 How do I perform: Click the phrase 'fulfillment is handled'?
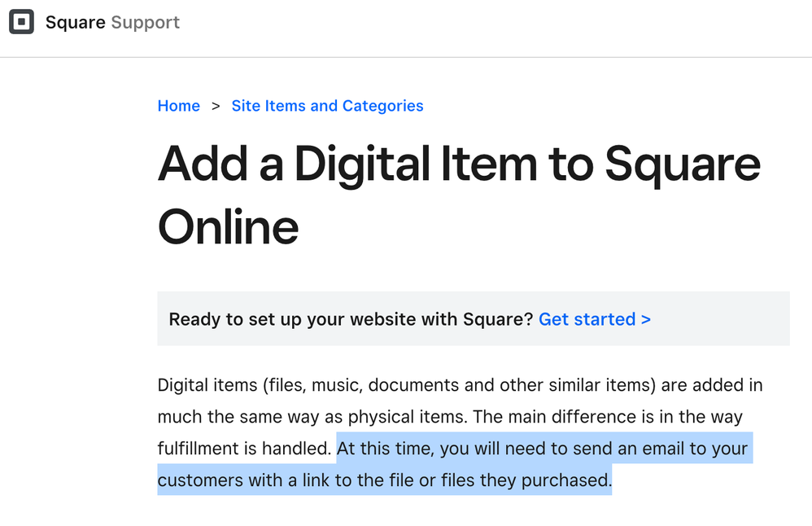pos(244,449)
